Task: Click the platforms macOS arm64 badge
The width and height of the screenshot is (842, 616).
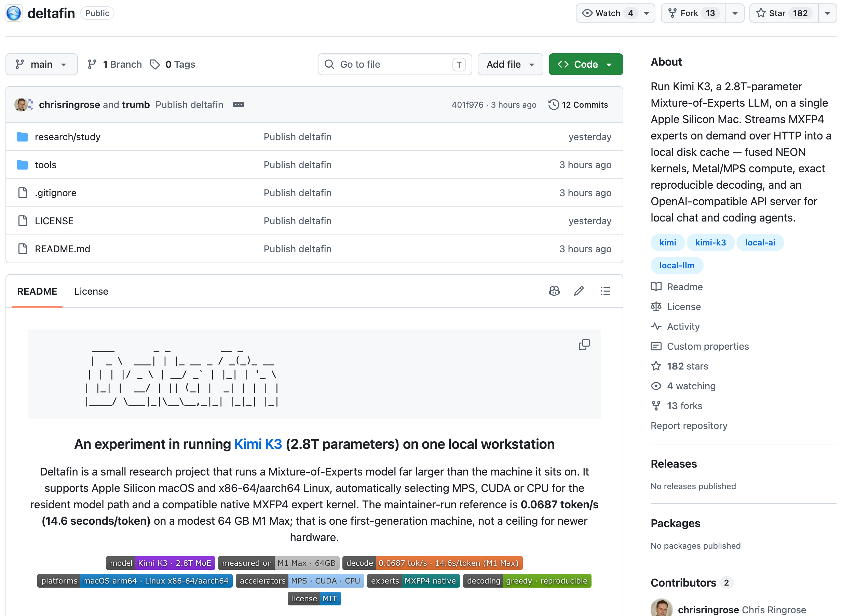Action: (135, 581)
